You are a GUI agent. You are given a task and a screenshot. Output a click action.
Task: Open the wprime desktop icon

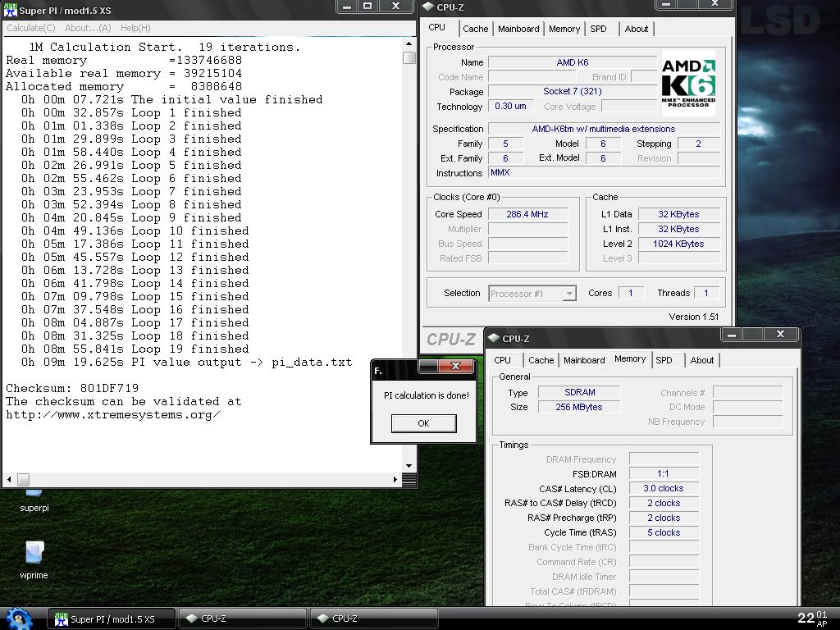click(x=34, y=559)
